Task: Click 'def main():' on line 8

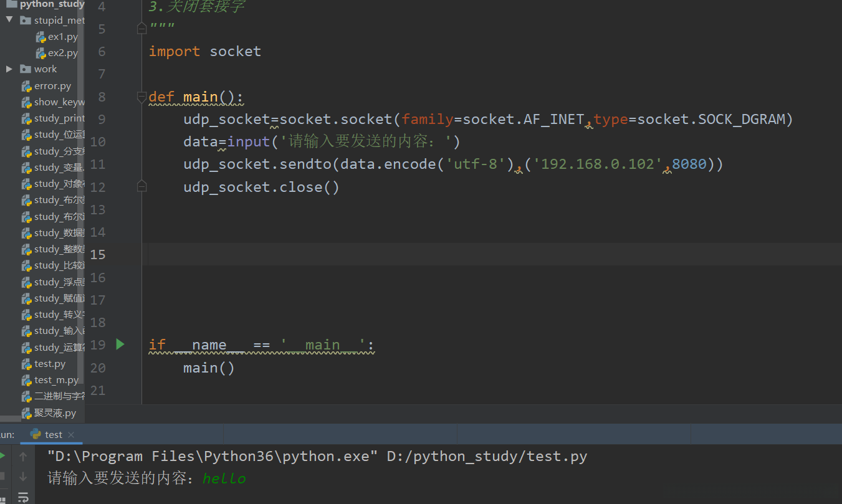Action: point(196,97)
